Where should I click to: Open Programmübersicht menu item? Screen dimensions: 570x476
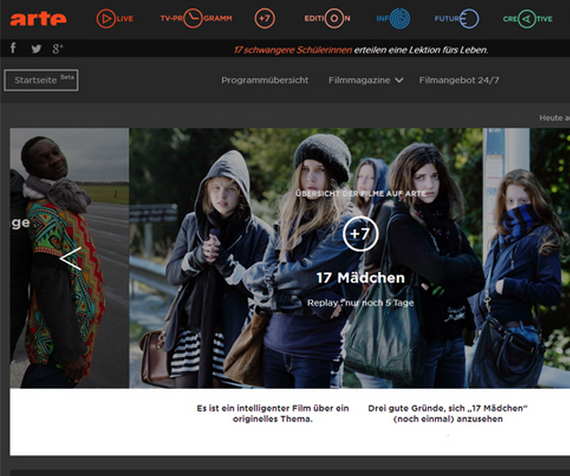pos(265,80)
